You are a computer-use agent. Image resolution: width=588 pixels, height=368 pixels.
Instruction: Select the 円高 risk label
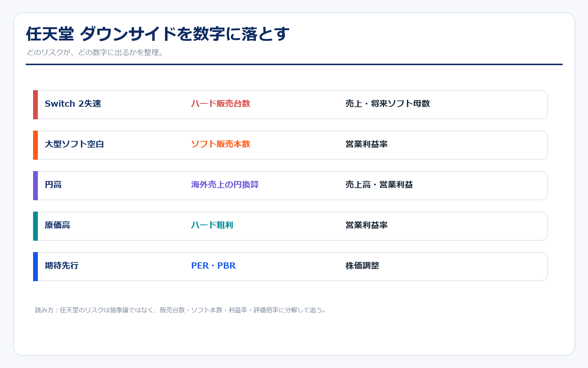(53, 185)
